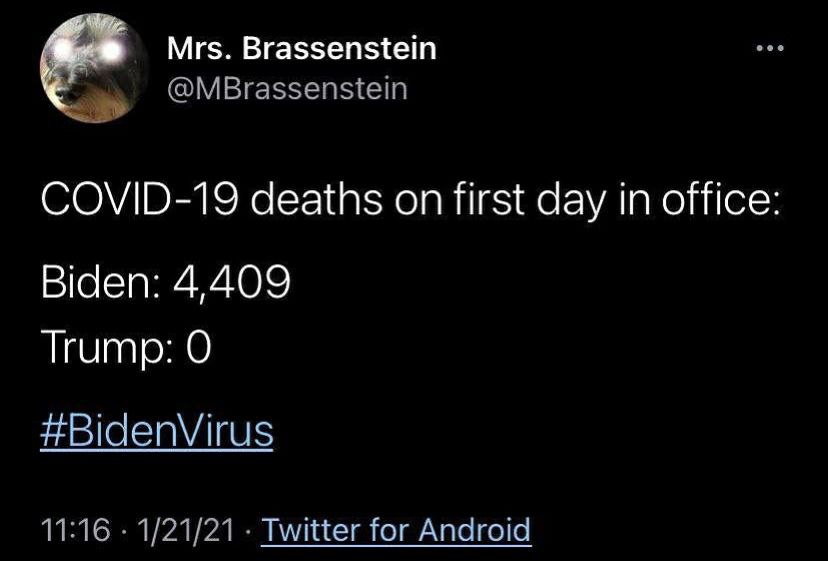Click the 'Trump: 0' line
Screen dimensions: 828x561
(126, 348)
